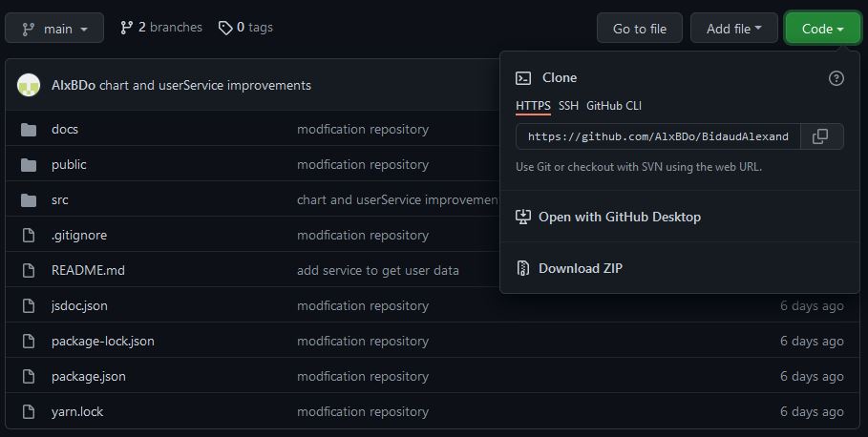Click the jsdoc.json file icon
The width and height of the screenshot is (868, 437).
pyautogui.click(x=29, y=306)
